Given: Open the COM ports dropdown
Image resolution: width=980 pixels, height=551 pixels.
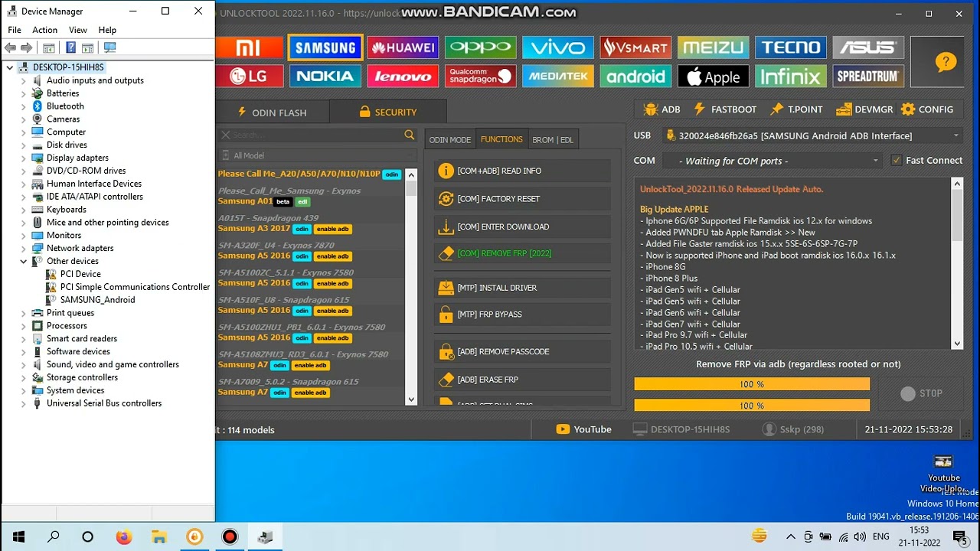Looking at the screenshot, I should coord(772,161).
